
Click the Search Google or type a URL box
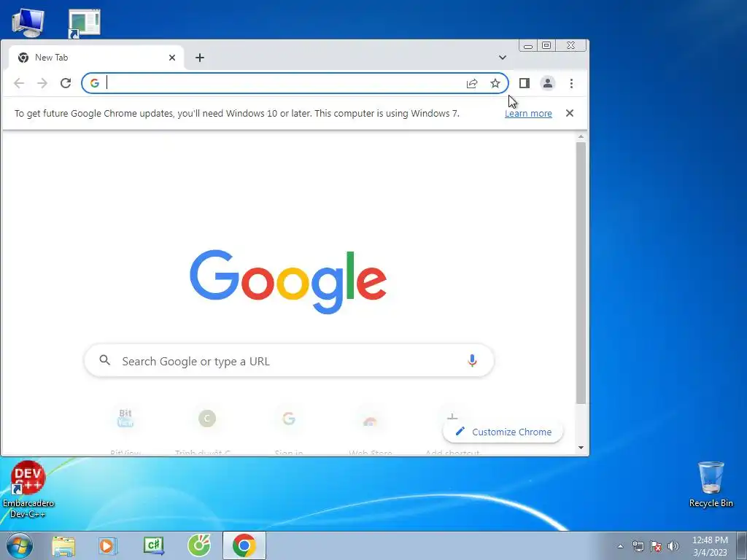pyautogui.click(x=289, y=360)
